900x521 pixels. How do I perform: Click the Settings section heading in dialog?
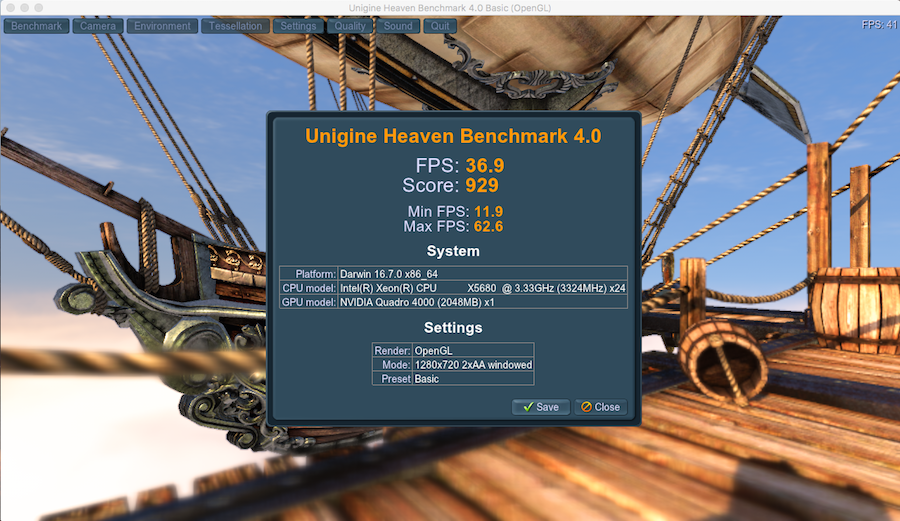[453, 328]
